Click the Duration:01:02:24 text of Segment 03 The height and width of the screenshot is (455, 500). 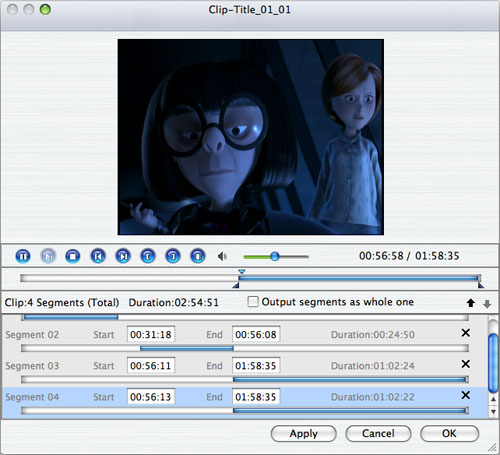pyautogui.click(x=373, y=366)
